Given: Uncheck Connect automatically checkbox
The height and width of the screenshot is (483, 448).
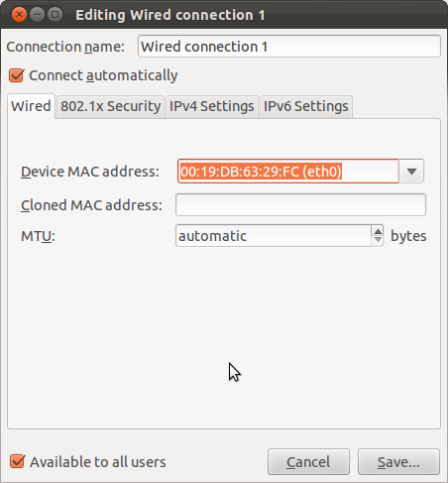Looking at the screenshot, I should 17,75.
